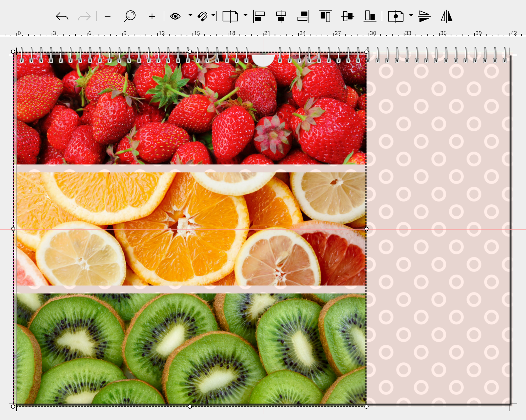Toggle the magnet snapping icon
The image size is (526, 420).
[x=203, y=16]
